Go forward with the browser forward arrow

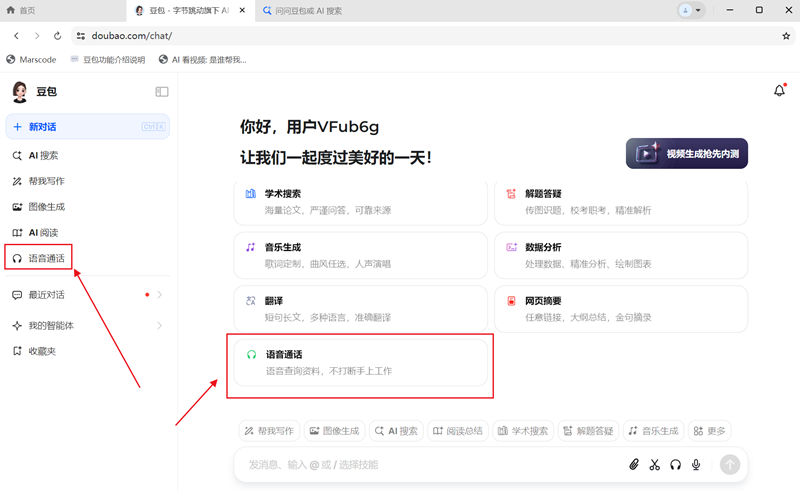[x=37, y=36]
